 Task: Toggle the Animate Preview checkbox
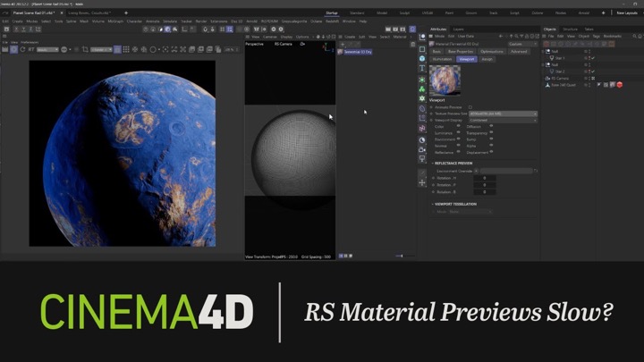tap(470, 107)
